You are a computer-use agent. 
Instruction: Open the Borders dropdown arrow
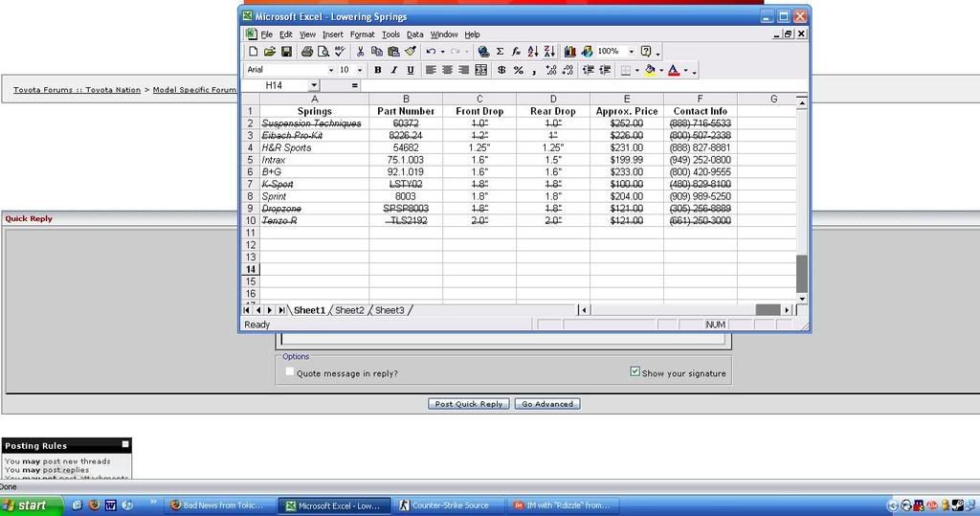pos(636,70)
